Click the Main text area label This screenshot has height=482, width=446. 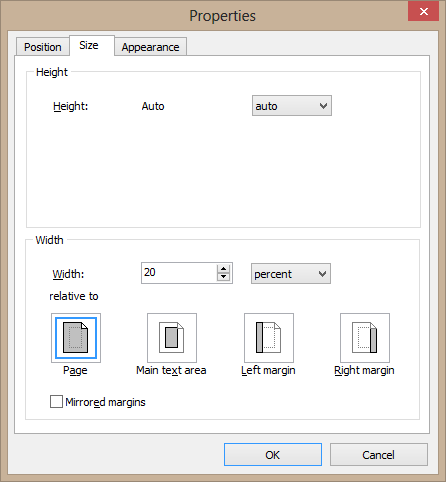(x=171, y=370)
